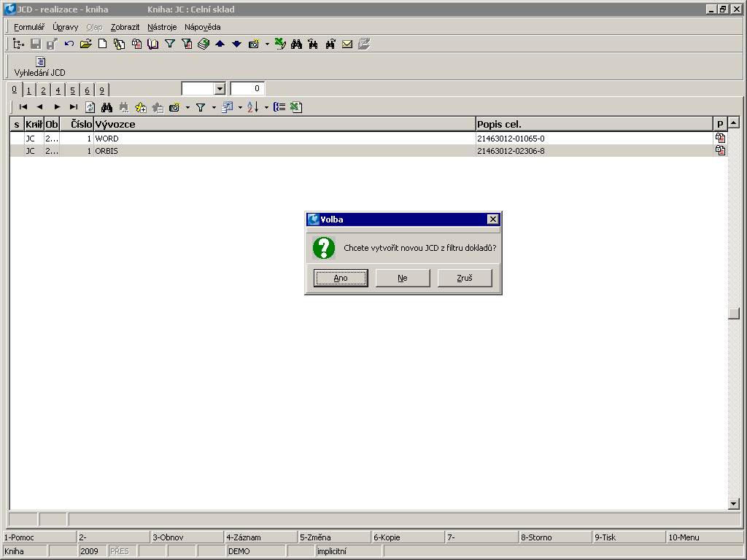
Task: Click the document icon in WORD row
Action: [x=720, y=138]
